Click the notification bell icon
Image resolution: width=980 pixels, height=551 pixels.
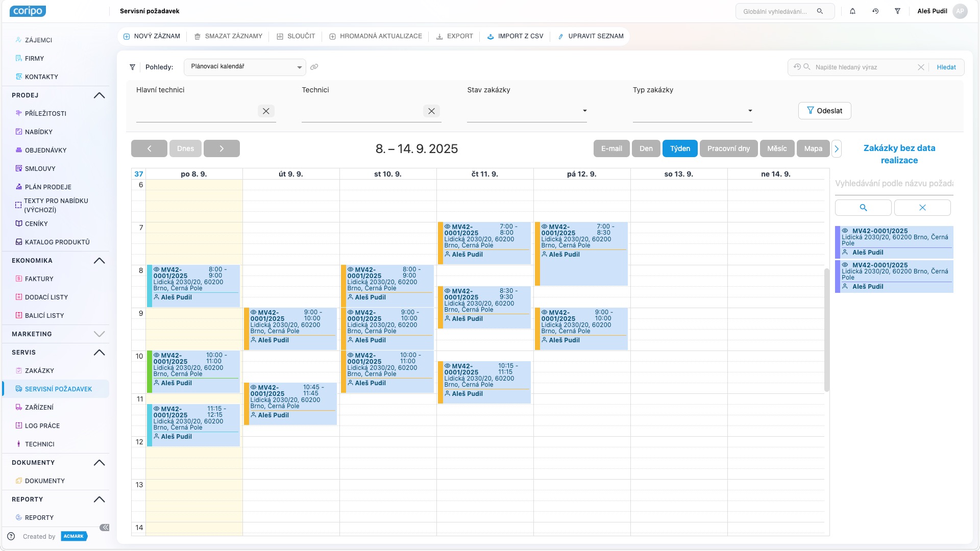(852, 11)
